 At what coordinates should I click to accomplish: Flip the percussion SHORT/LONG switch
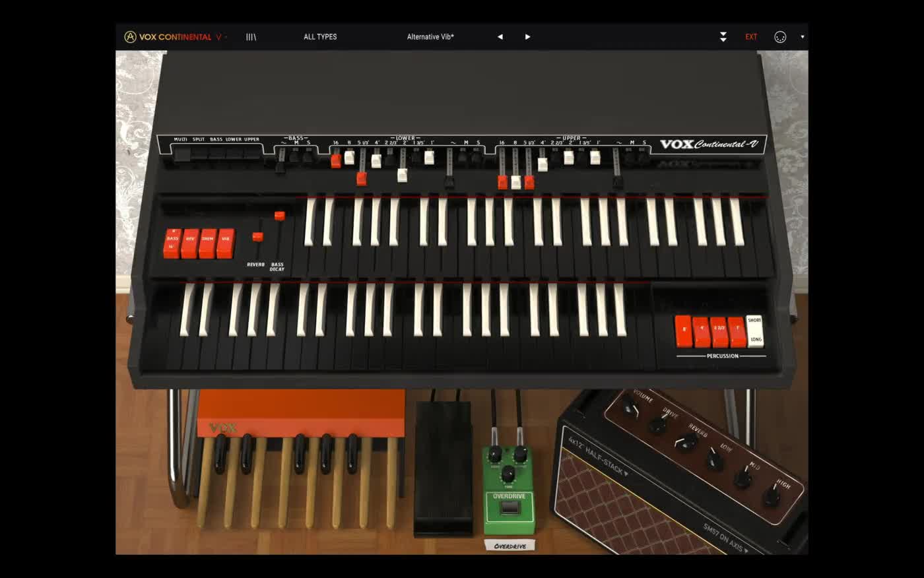(755, 331)
